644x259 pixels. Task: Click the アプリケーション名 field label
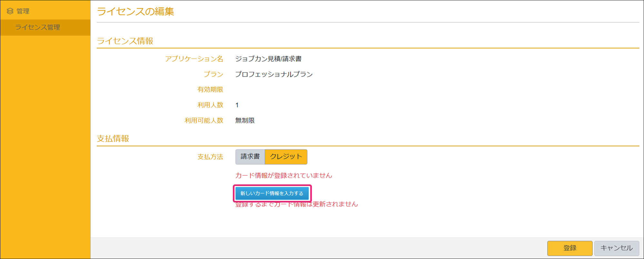tap(194, 59)
